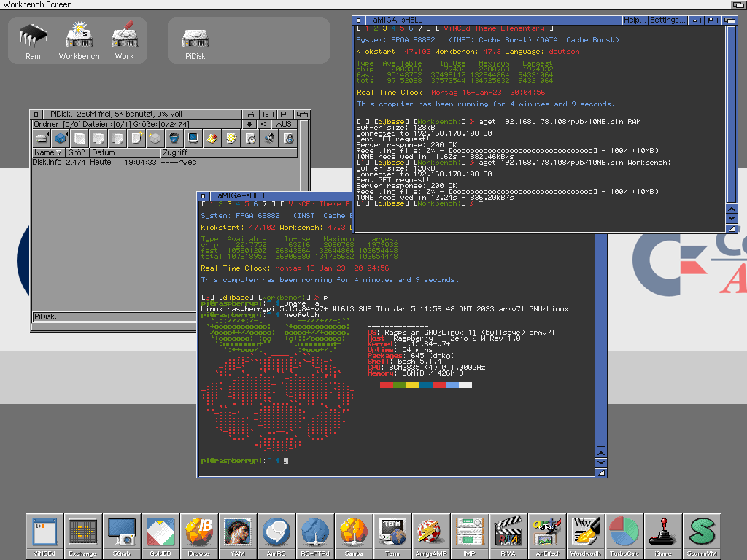Image resolution: width=747 pixels, height=560 pixels.
Task: Open TurboCalc spreadsheet
Action: 624,535
